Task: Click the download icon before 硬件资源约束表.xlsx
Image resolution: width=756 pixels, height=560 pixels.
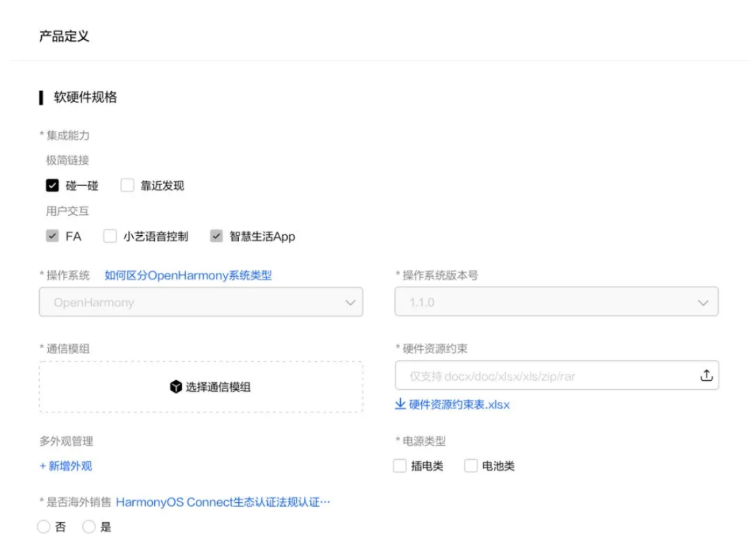Action: point(401,405)
